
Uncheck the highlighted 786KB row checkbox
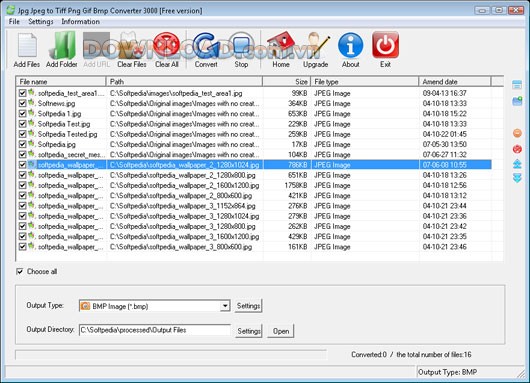tap(22, 165)
